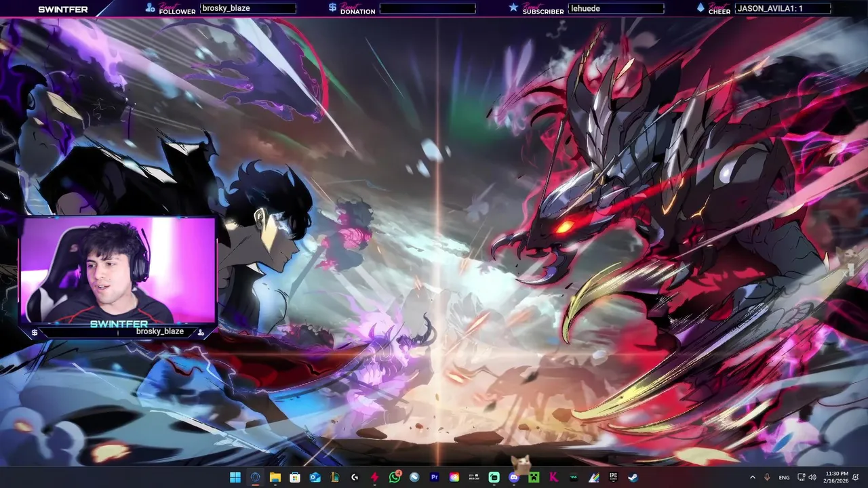Screen dimensions: 868x488
Task: Open network status tray icon
Action: [802, 477]
